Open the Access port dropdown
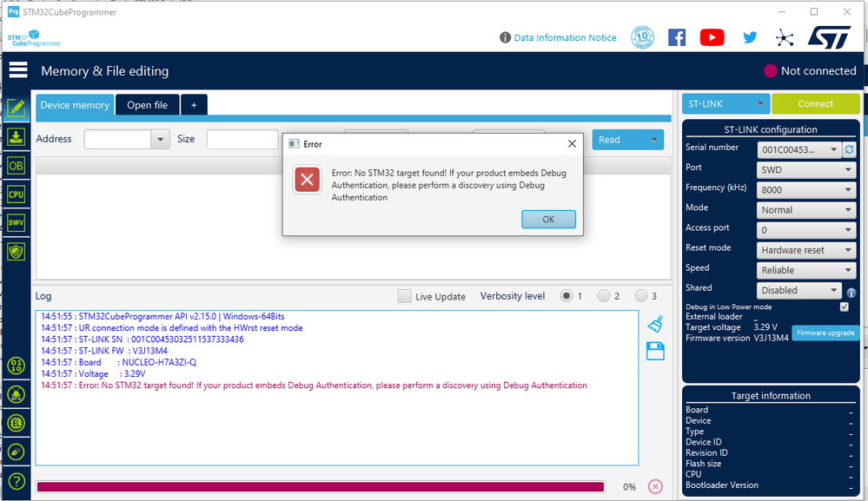868x501 pixels. (806, 230)
